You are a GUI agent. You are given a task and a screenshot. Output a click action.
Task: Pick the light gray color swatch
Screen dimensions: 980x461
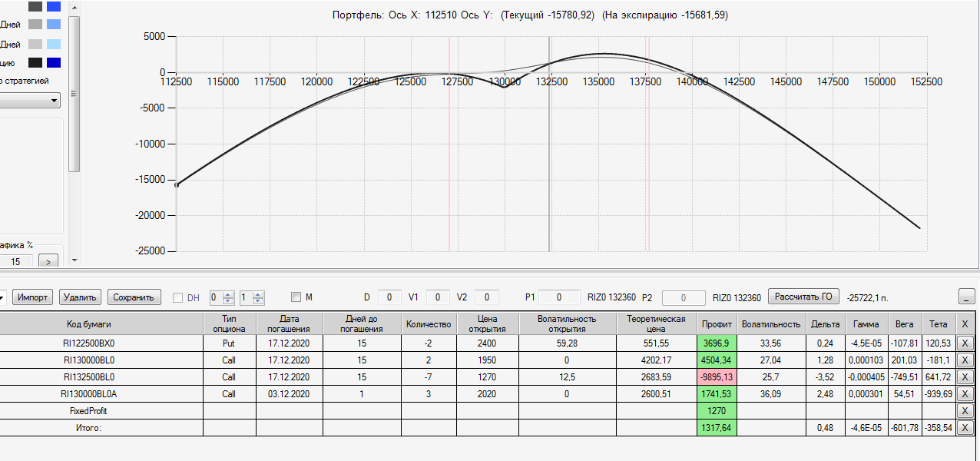pyautogui.click(x=35, y=44)
